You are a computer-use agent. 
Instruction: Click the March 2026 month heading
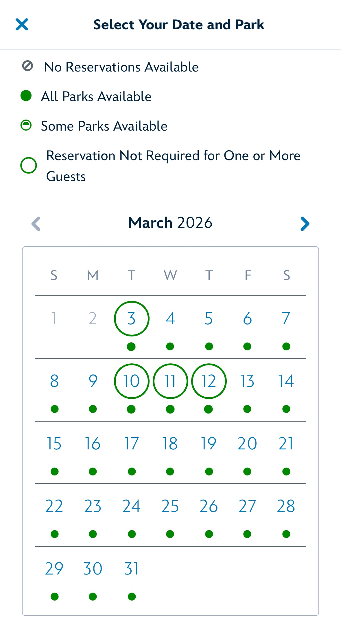[x=170, y=223]
